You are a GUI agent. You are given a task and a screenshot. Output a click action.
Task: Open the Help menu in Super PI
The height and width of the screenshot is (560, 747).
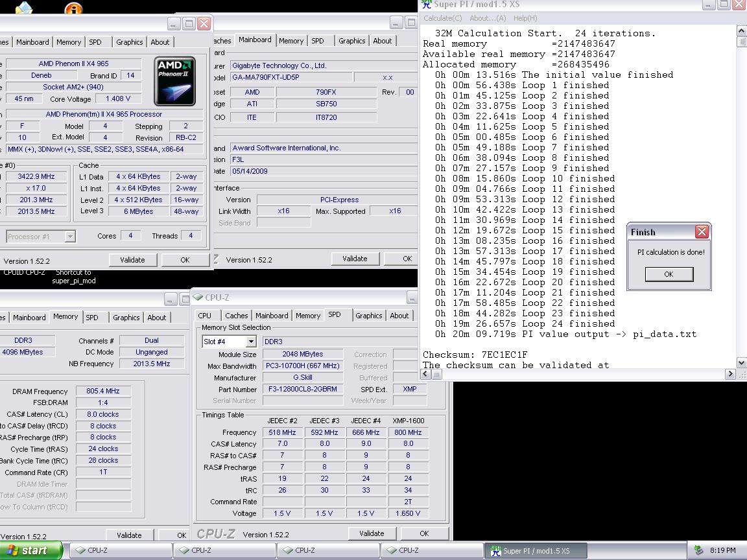point(525,18)
